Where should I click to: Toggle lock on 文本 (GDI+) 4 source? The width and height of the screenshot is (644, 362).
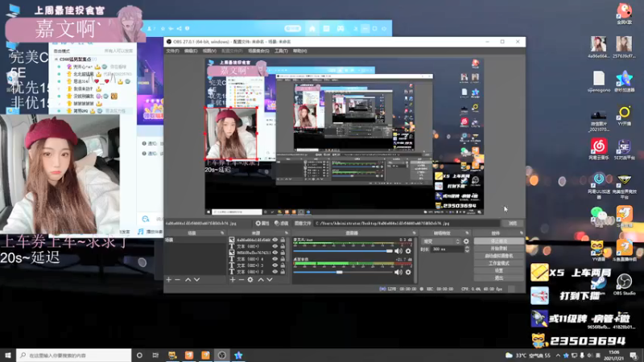coord(283,259)
